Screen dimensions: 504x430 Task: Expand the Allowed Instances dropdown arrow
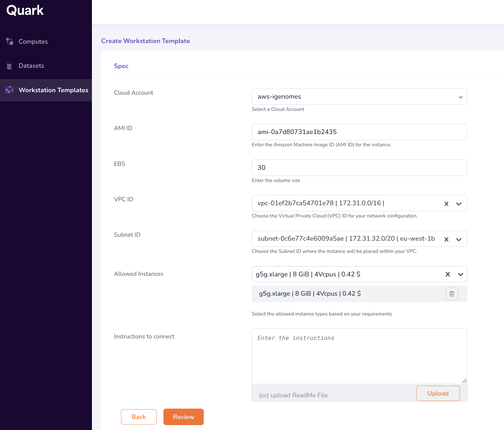(460, 274)
